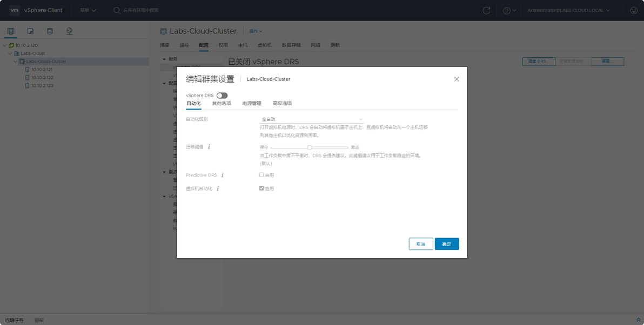Viewport: 644px width, 325px height.
Task: Switch to the 自动化 dialog tab
Action: [193, 104]
